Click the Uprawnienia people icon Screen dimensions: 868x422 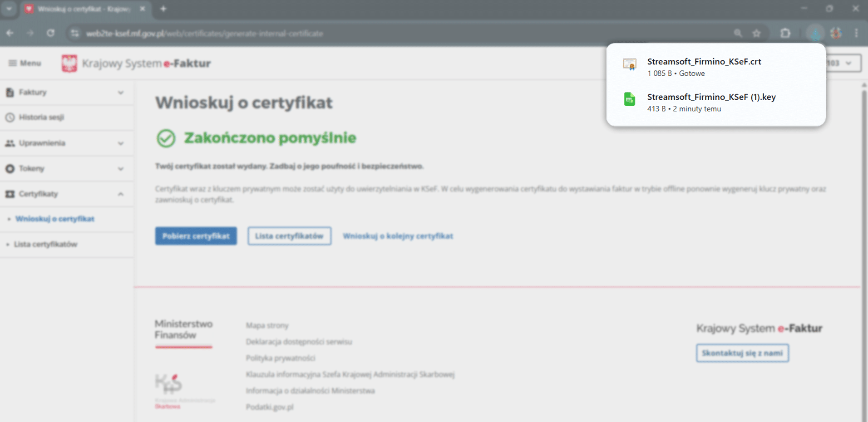pyautogui.click(x=9, y=143)
